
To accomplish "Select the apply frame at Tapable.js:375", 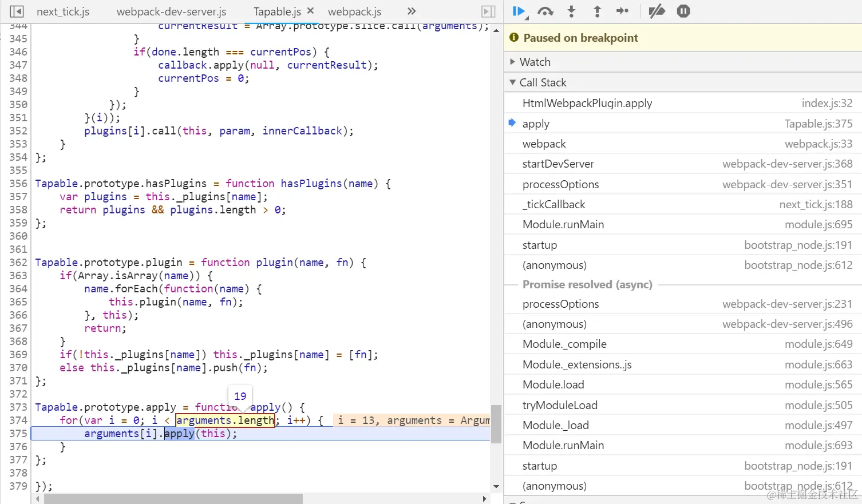I will coord(683,124).
